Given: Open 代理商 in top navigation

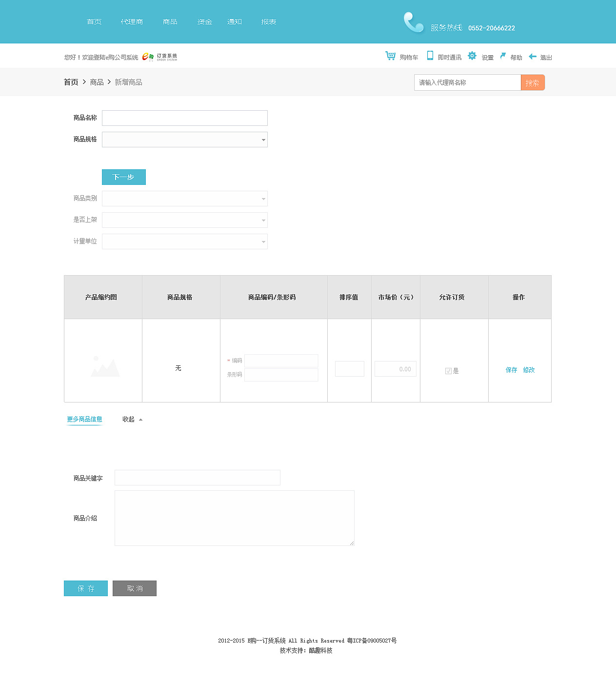Looking at the screenshot, I should [132, 21].
